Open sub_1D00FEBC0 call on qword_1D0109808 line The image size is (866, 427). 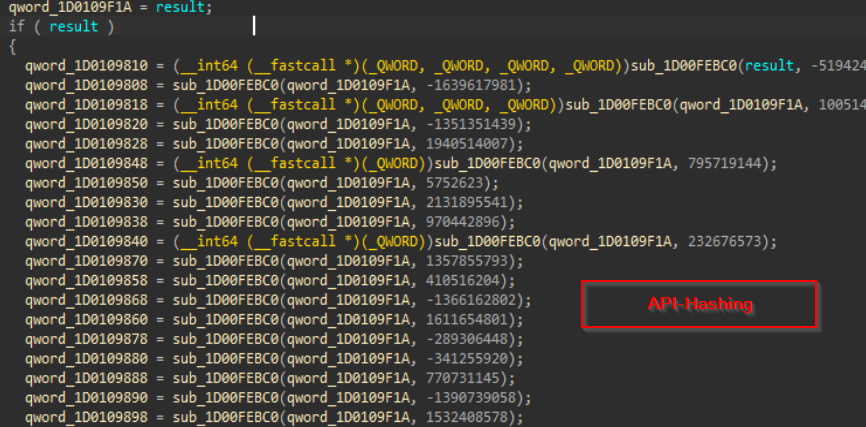point(226,85)
